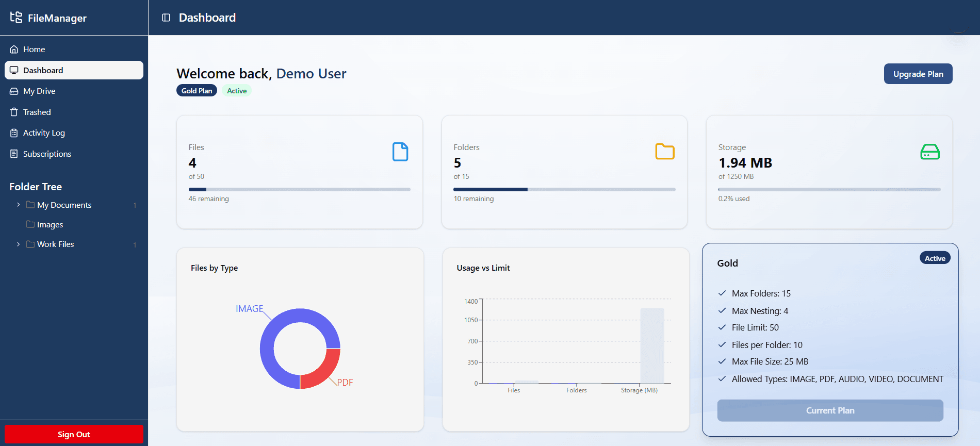This screenshot has width=980, height=446.
Task: Toggle the sidebar panel icon
Action: [166, 18]
